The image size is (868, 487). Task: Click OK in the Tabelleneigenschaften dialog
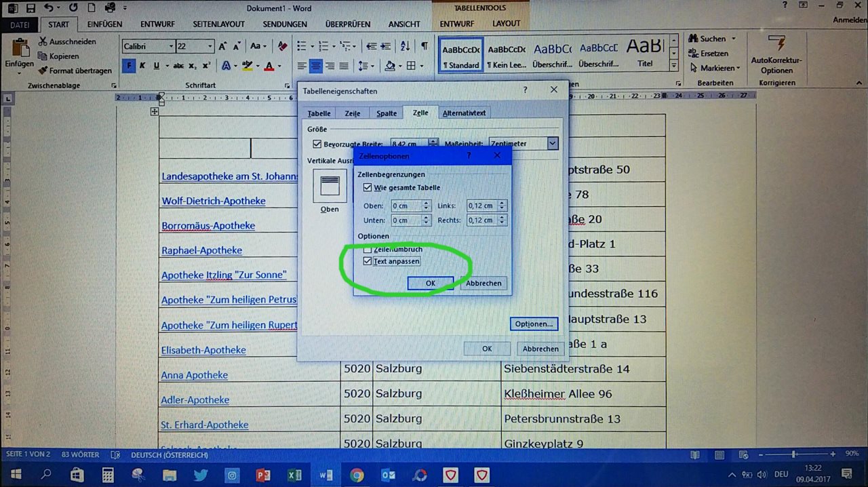[x=486, y=349]
